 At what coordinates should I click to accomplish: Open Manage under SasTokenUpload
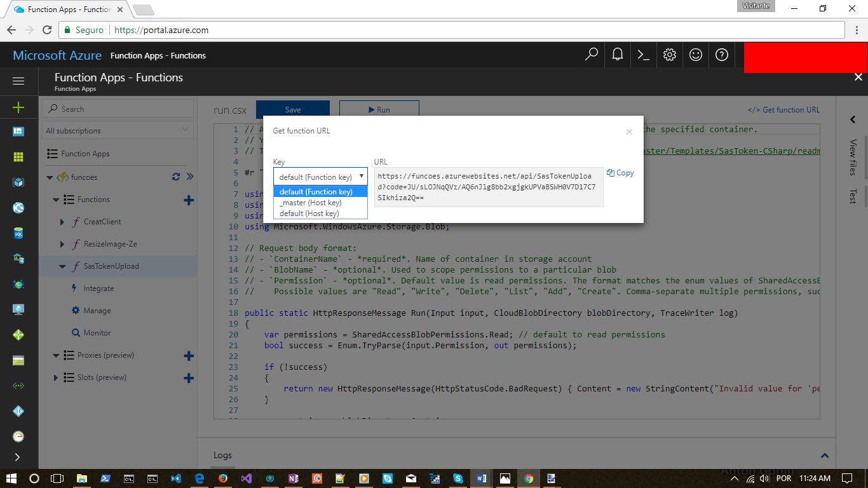click(97, 311)
